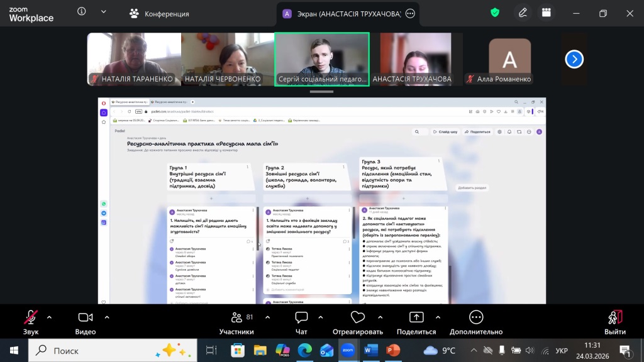
Task: Open the Zoom meeting info icon
Action: 82,12
